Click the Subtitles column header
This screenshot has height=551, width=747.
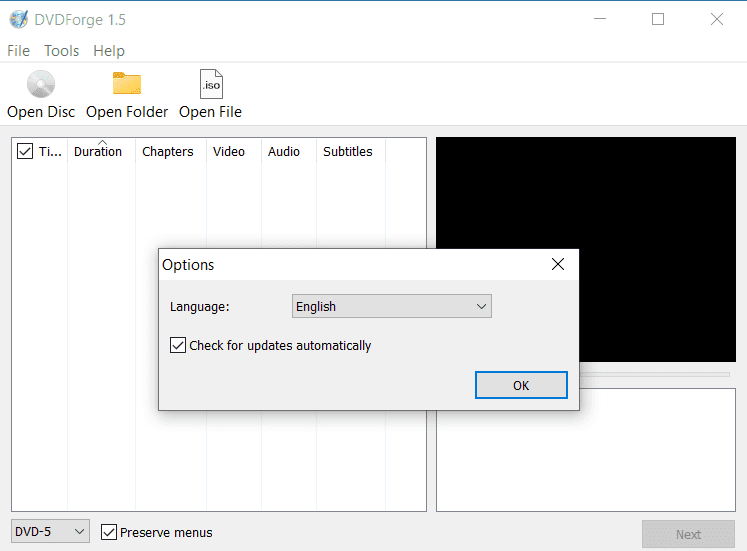(351, 151)
